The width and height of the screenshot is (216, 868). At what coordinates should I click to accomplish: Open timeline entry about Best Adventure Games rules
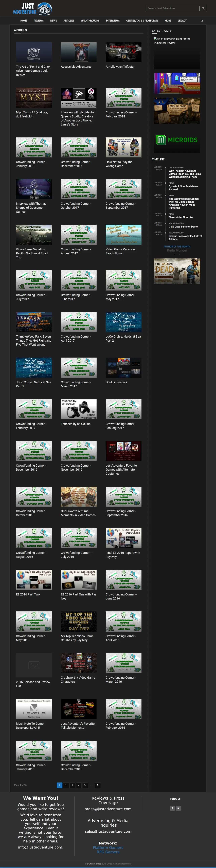185,174
